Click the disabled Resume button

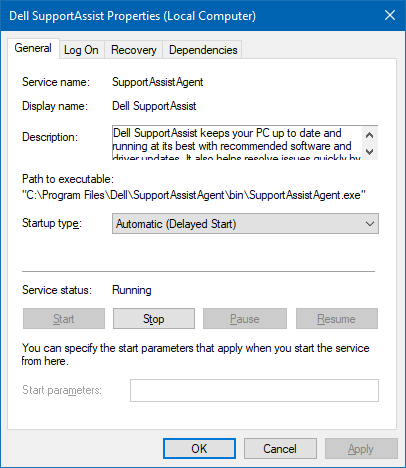337,319
